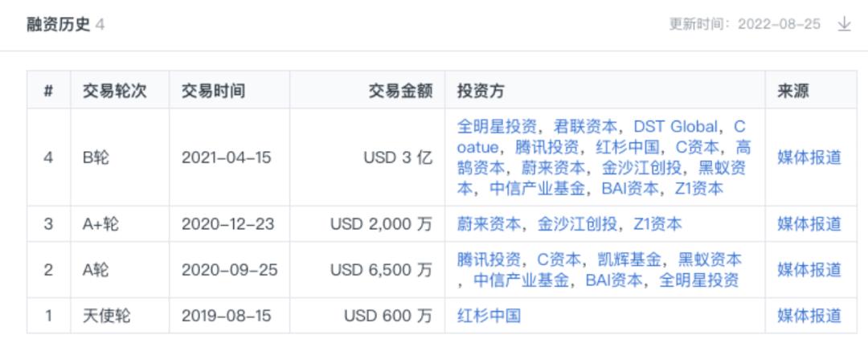Open DST Global investor link
This screenshot has width=868, height=343.
coord(675,127)
